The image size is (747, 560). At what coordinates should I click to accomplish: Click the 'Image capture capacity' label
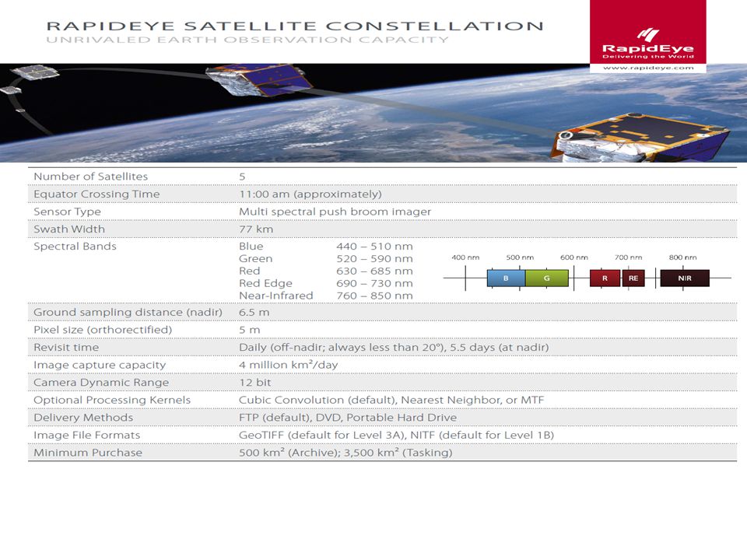pos(100,365)
